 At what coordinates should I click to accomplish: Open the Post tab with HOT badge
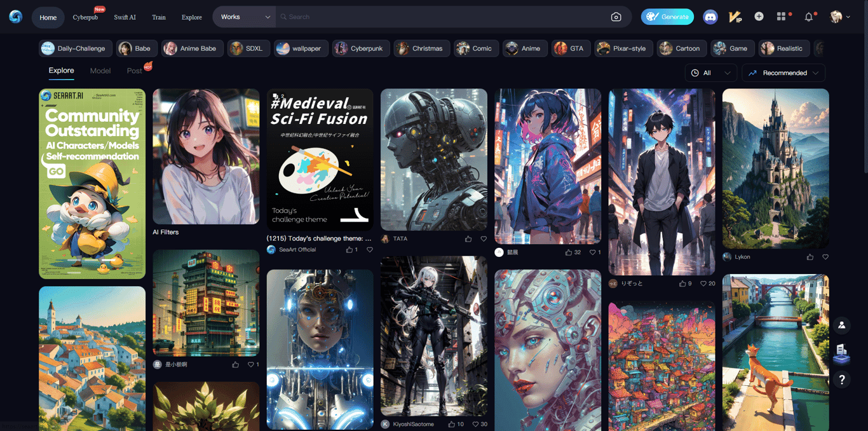[x=135, y=71]
